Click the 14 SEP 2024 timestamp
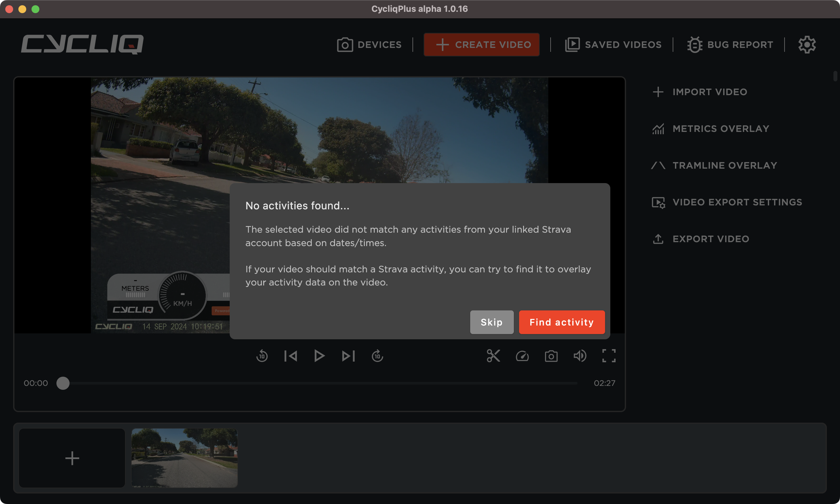Viewport: 840px width, 504px height. [x=182, y=326]
